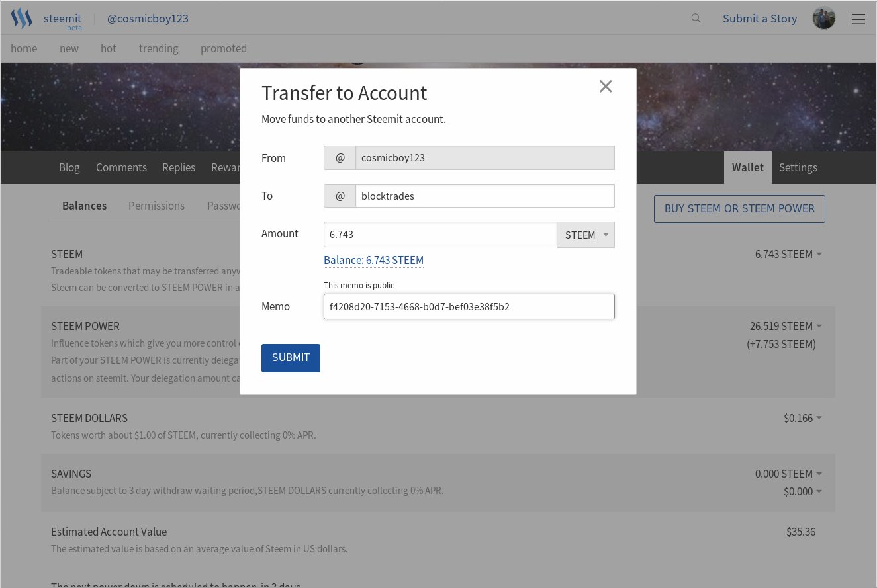Screen dimensions: 877x588
Task: Click the STEEM DOLLARS heading
Action: 89,418
